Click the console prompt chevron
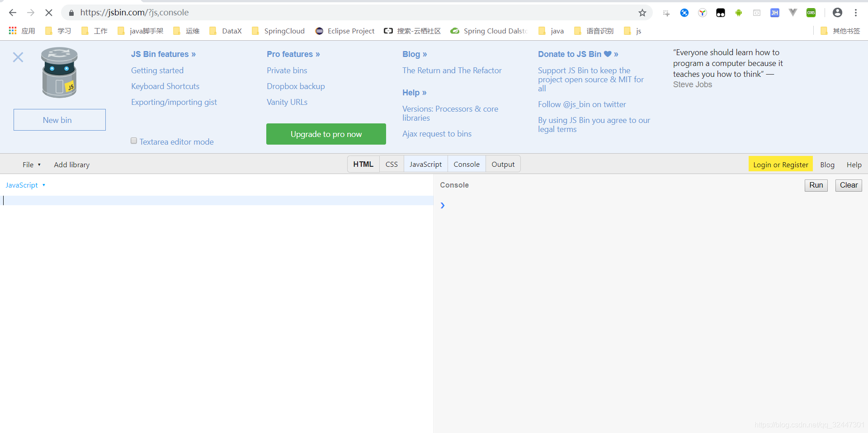Screen dimensions: 868x433 click(443, 206)
